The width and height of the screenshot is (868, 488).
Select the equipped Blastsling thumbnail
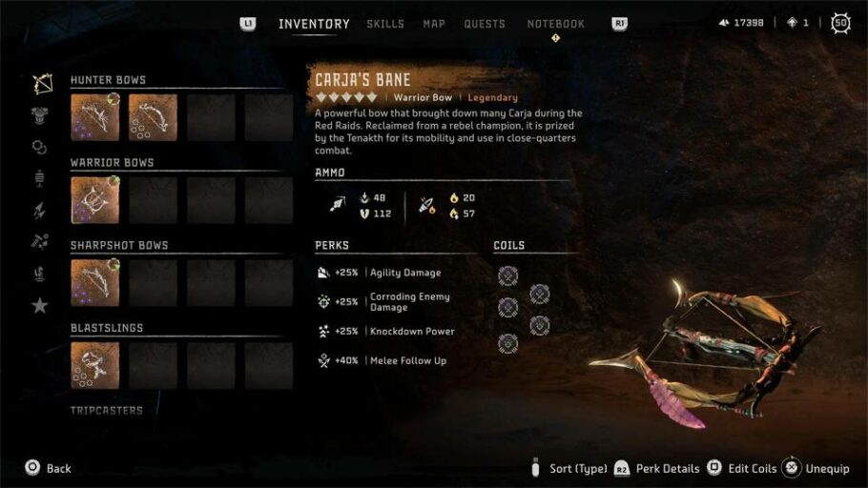[94, 365]
